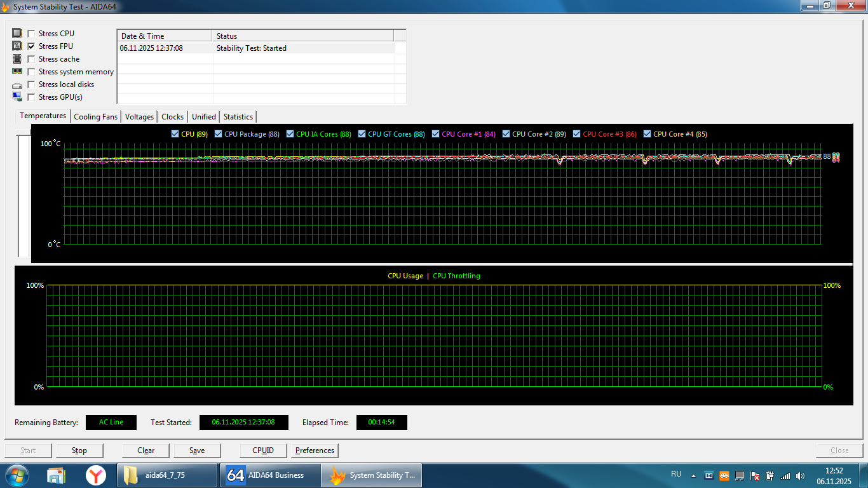The image size is (868, 488).
Task: Click the volume speaker icon in system tray
Action: [x=800, y=475]
